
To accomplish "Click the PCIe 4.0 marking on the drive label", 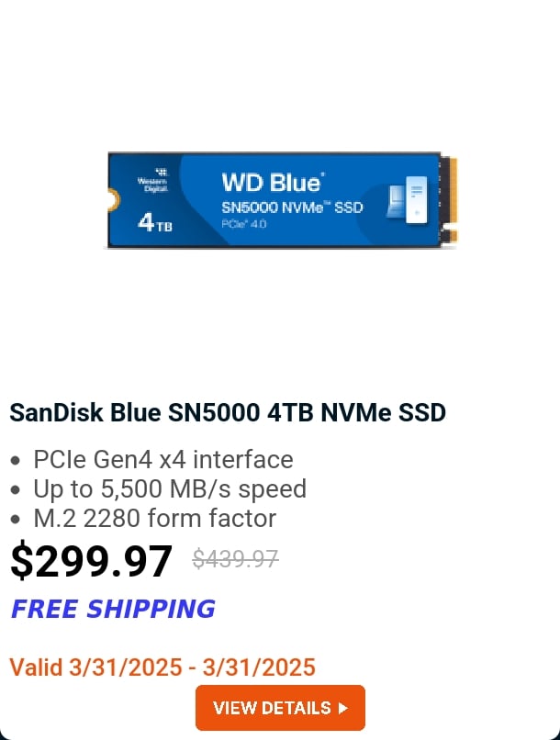I will [243, 224].
